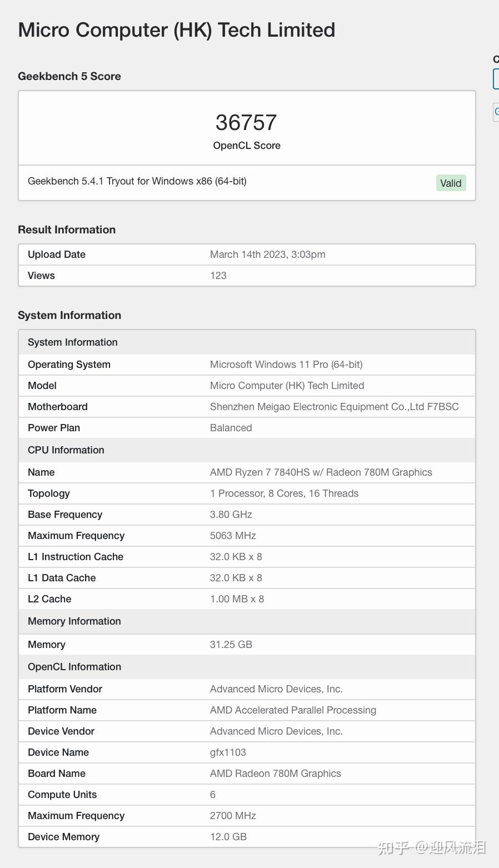Click the 36757 OpenCL score number
This screenshot has height=868, width=499.
(246, 123)
